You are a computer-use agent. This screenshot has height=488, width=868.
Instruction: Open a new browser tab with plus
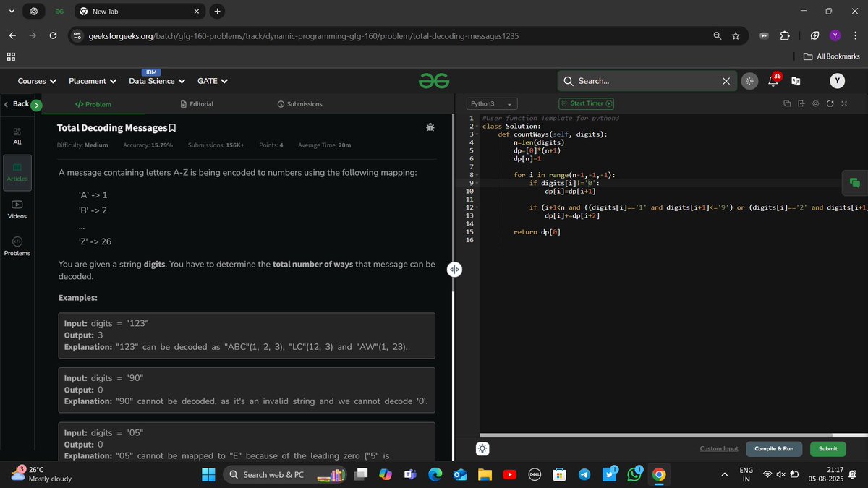(218, 11)
